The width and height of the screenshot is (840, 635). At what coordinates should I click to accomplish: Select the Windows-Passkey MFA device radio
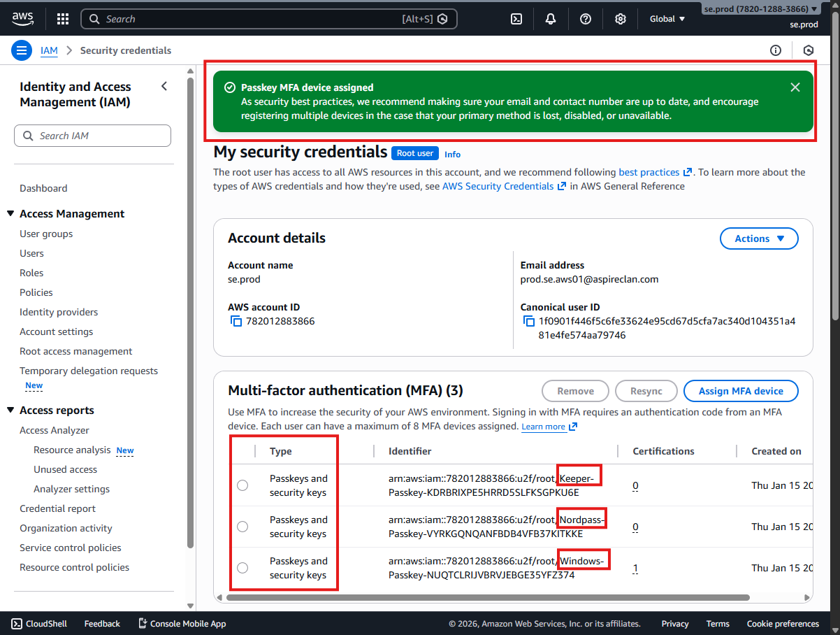(242, 568)
